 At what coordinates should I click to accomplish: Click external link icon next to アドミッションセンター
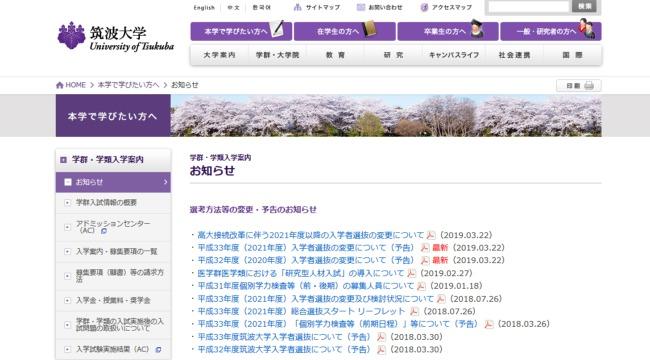tap(104, 231)
